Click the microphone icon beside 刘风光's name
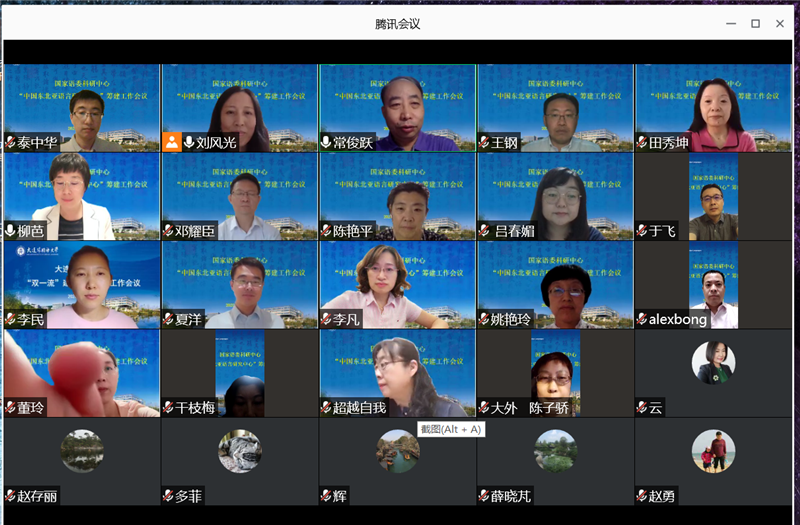This screenshot has width=800, height=525. coord(189,142)
